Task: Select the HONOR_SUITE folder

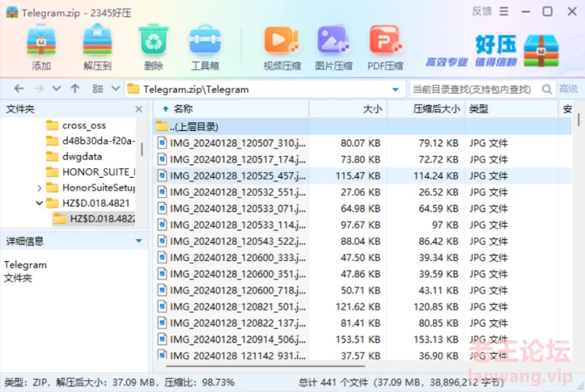Action: [x=90, y=172]
